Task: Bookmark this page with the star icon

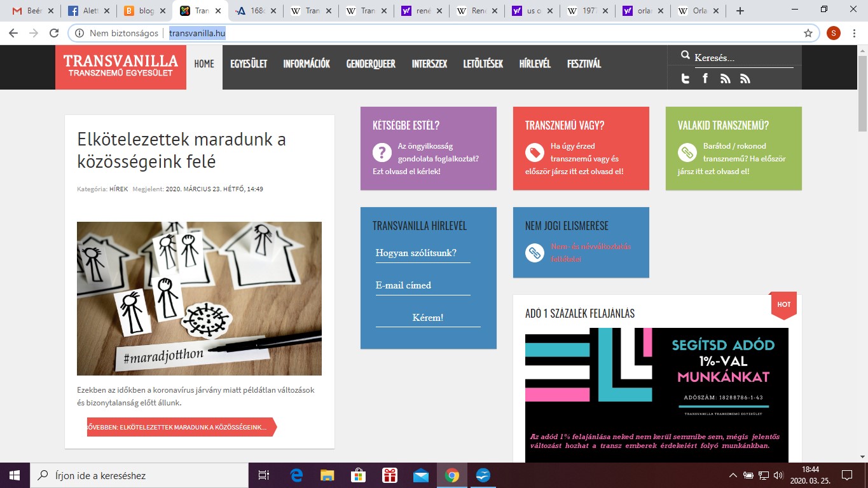Action: point(808,33)
